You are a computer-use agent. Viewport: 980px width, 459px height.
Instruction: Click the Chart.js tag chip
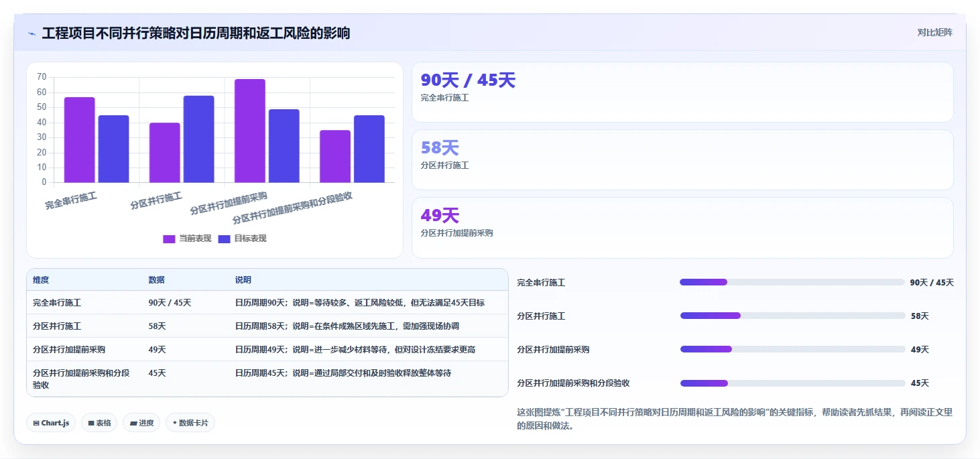51,423
